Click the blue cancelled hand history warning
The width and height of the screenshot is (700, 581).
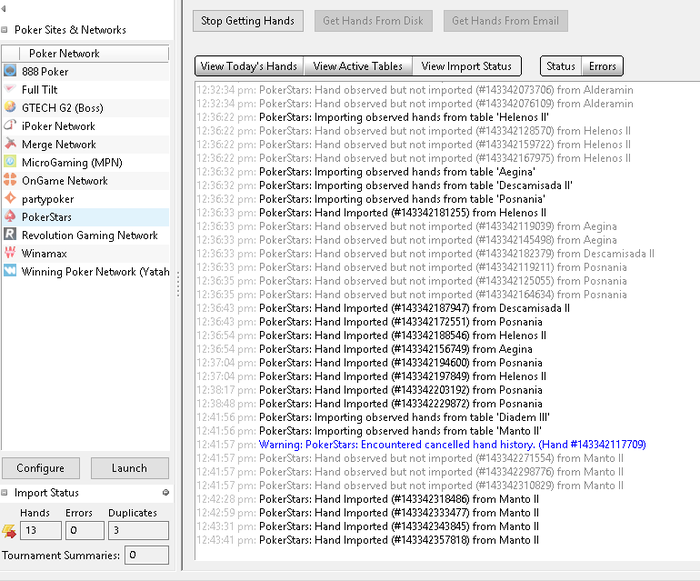[452, 444]
